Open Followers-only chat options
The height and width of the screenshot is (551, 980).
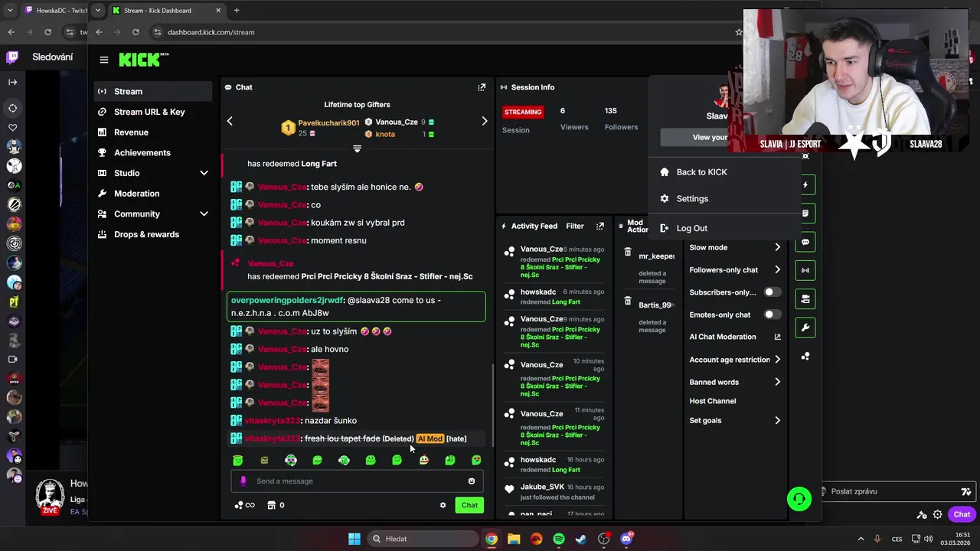735,269
